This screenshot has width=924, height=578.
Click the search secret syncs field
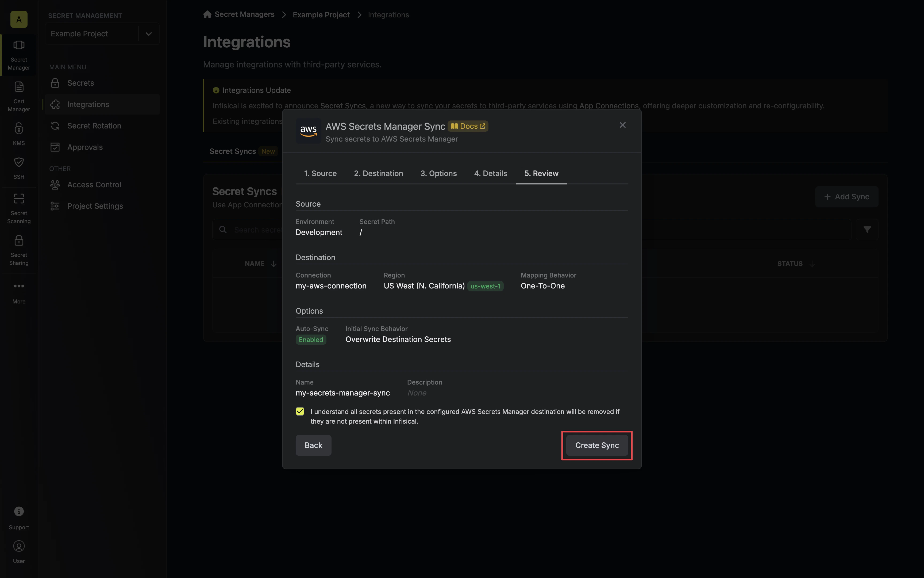pyautogui.click(x=532, y=230)
